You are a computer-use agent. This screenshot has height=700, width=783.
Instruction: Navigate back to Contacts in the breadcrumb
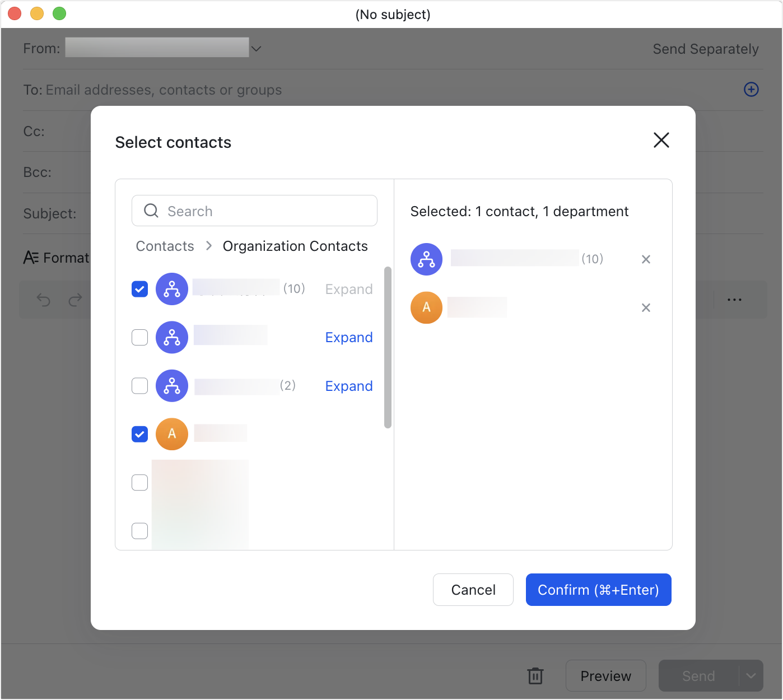pyautogui.click(x=165, y=246)
